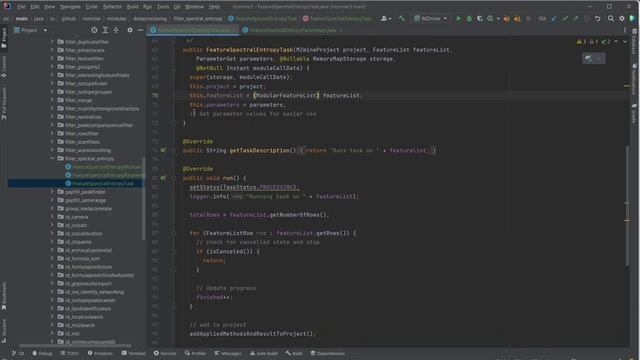Viewport: 640px width, 360px height.
Task: Open the Debug tool window
Action: [42, 353]
